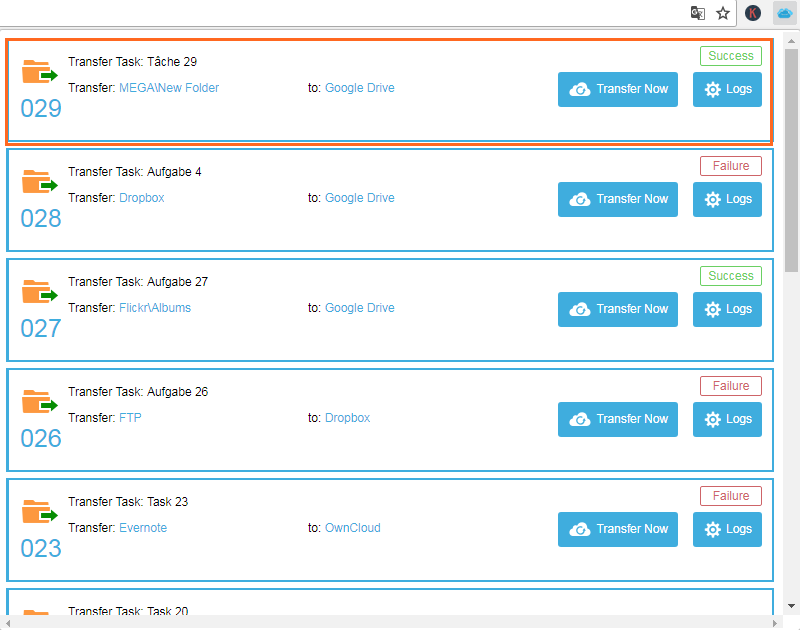
Task: View Logs for Aufgabe 26
Action: point(727,419)
